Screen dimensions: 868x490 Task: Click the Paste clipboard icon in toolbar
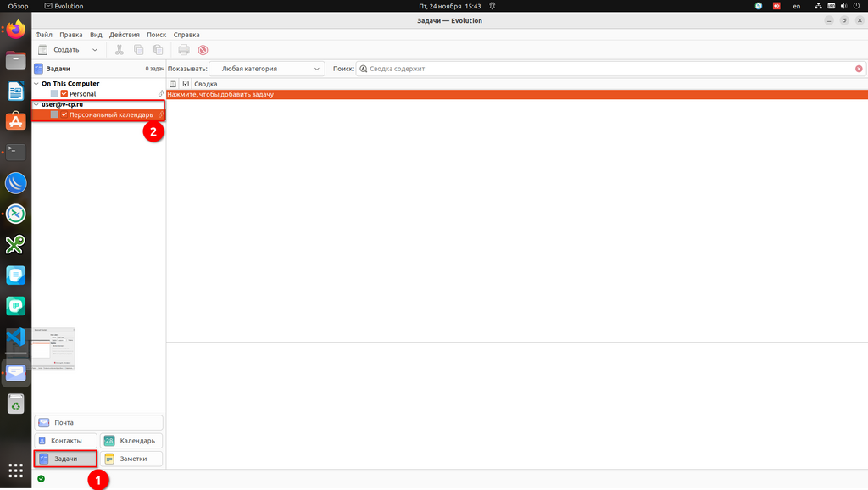click(159, 50)
